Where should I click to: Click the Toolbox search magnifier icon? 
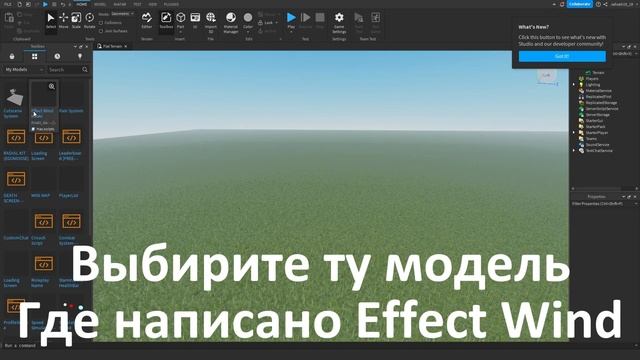tap(84, 69)
